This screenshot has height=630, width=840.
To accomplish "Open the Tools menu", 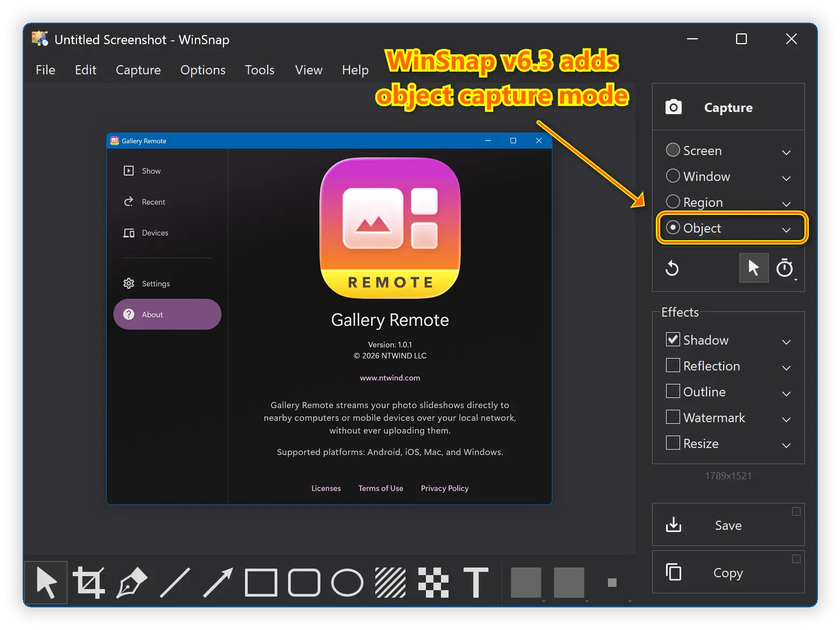I will [x=260, y=70].
